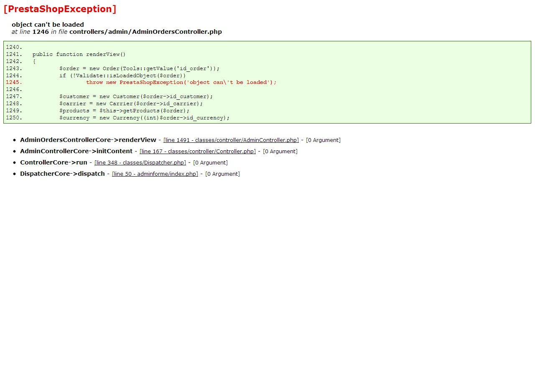535x392 pixels.
Task: Click the "$currency = new Currency" code line
Action: pyautogui.click(x=144, y=118)
